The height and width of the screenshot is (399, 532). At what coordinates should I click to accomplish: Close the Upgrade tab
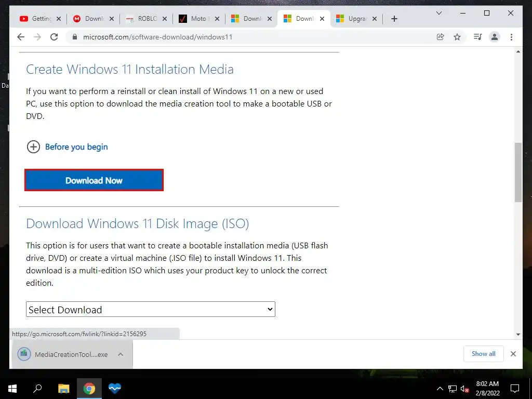pyautogui.click(x=375, y=19)
